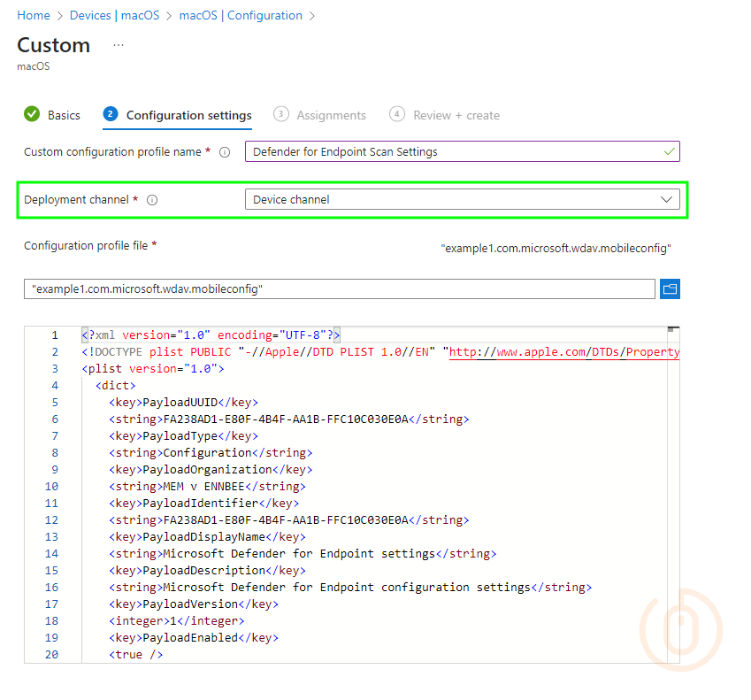Click the dict opening tag on line 4
751x700 pixels.
point(115,386)
